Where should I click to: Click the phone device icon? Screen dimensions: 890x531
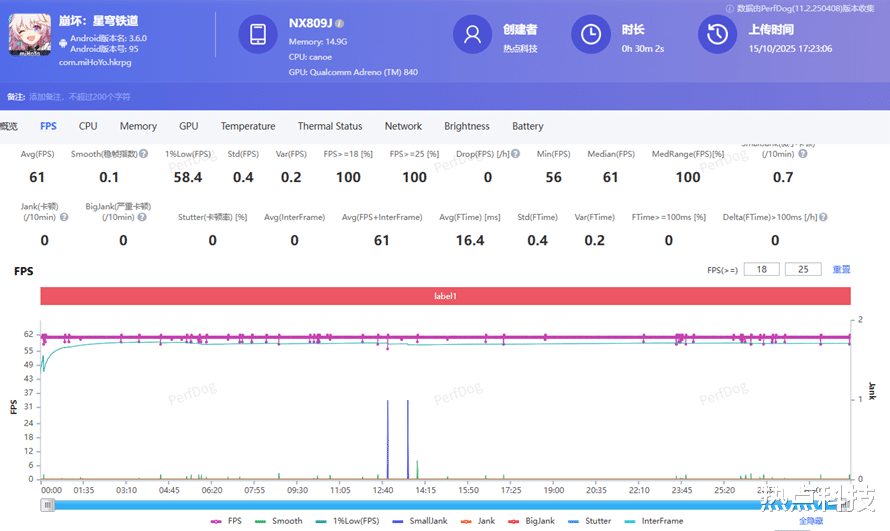tap(257, 34)
